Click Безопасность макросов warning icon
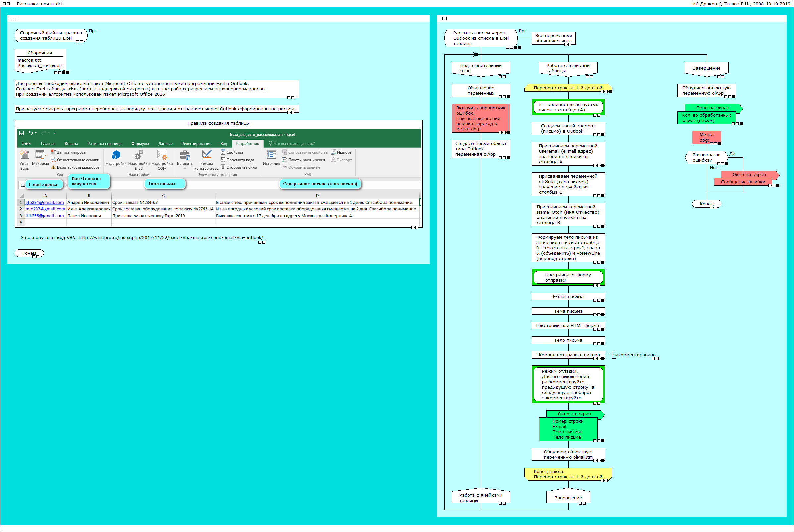794x532 pixels. [53, 167]
